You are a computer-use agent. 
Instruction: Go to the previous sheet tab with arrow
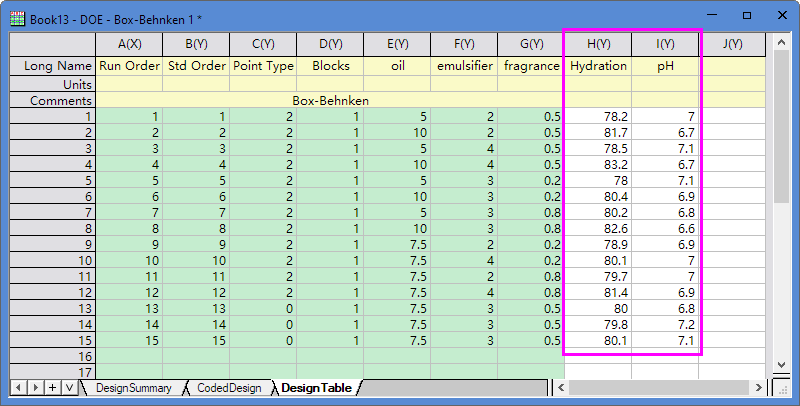point(19,388)
